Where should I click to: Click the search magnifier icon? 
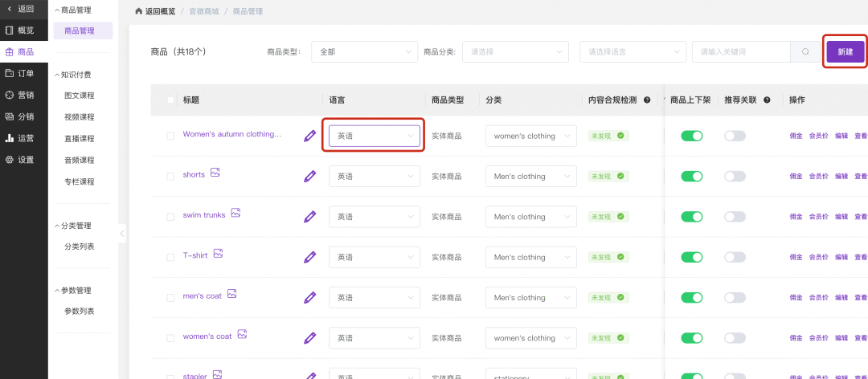click(x=805, y=52)
